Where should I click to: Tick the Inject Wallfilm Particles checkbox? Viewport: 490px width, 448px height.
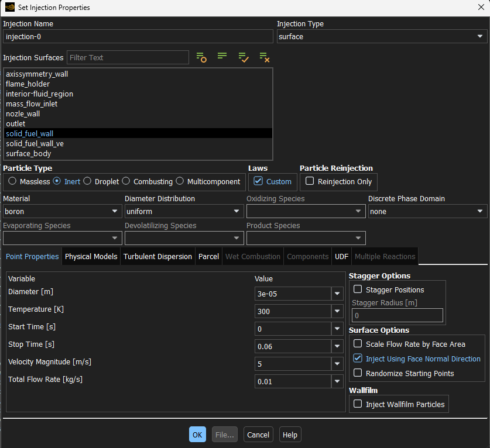click(x=358, y=404)
